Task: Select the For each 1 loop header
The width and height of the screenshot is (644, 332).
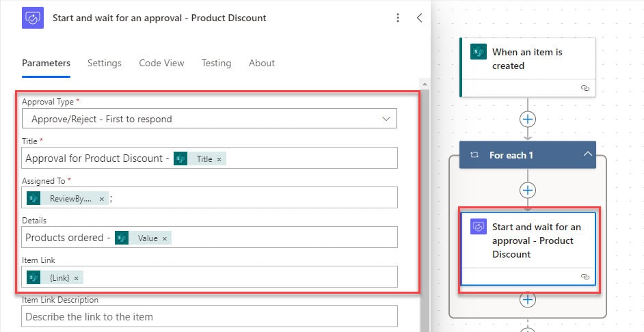Action: coord(528,154)
